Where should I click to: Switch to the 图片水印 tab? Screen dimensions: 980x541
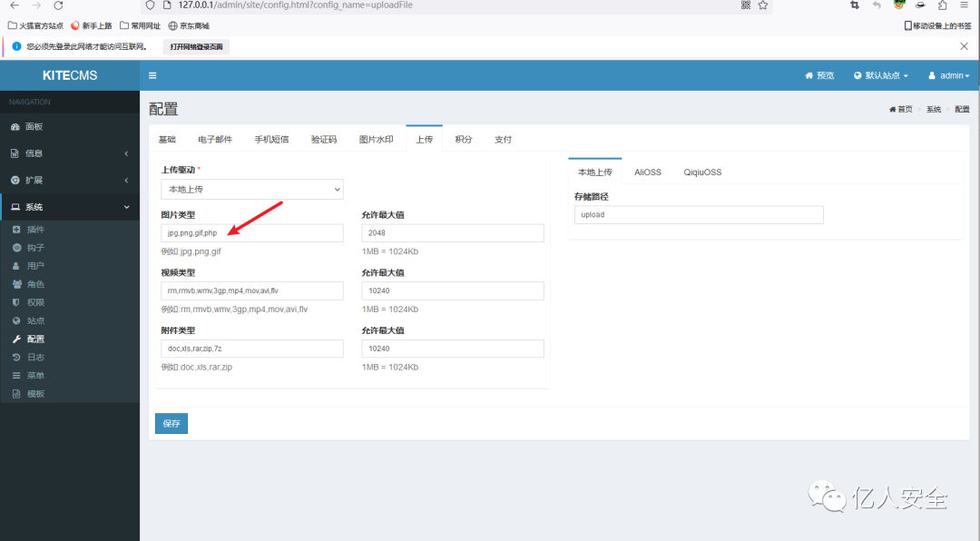coord(377,140)
